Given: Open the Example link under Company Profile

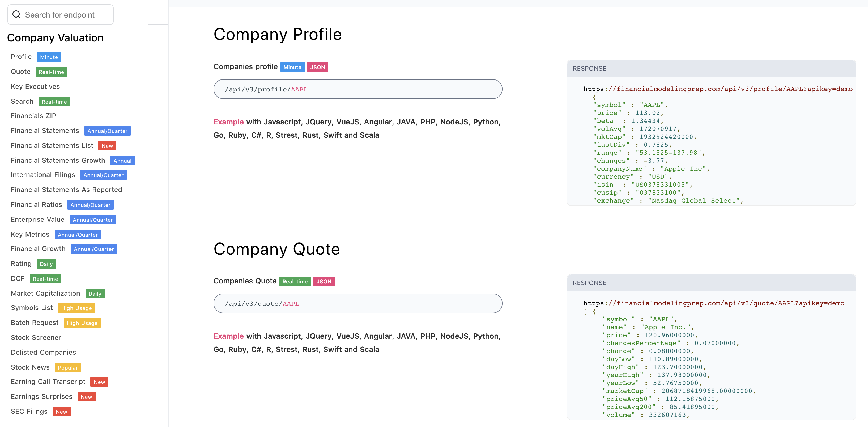Looking at the screenshot, I should pos(228,122).
